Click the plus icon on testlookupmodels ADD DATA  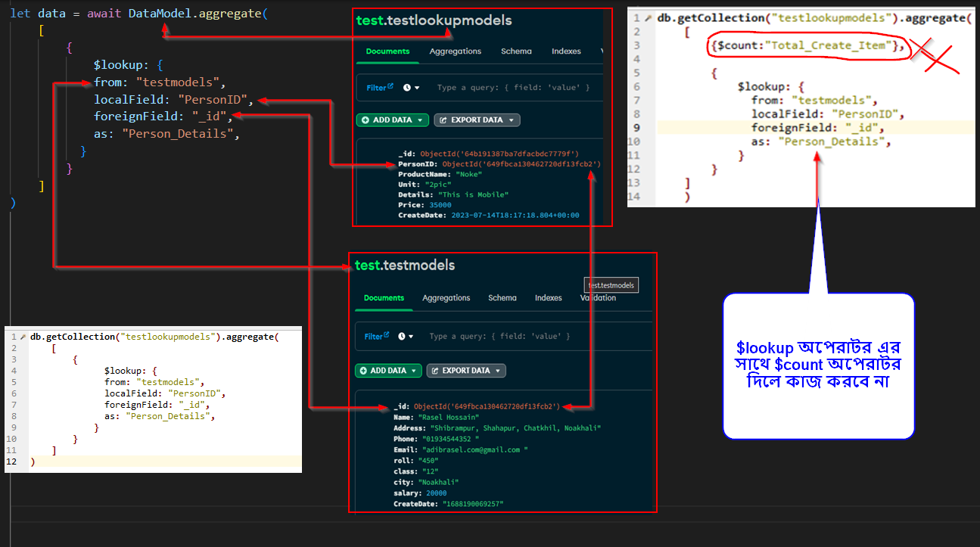366,120
